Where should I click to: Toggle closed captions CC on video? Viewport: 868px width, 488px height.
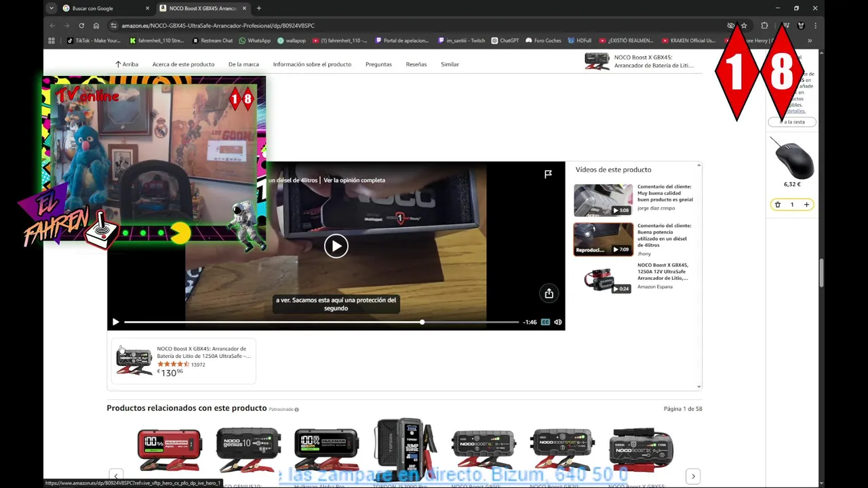[x=545, y=322]
